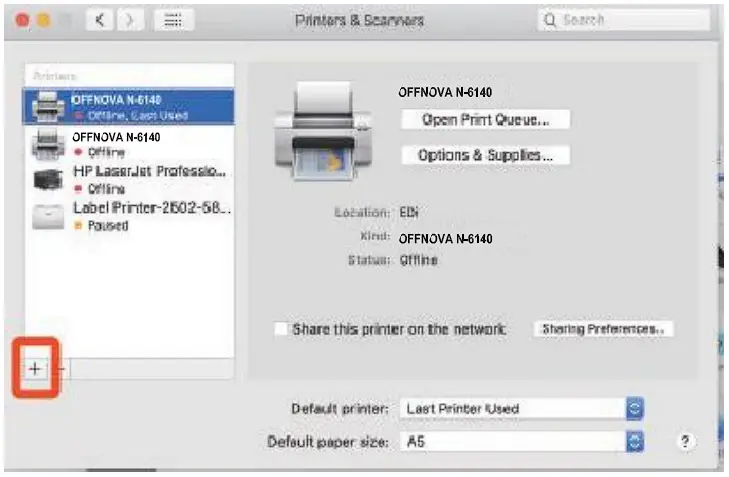Click the Printers list header
Image resolution: width=729 pixels, height=477 pixels.
(x=54, y=76)
